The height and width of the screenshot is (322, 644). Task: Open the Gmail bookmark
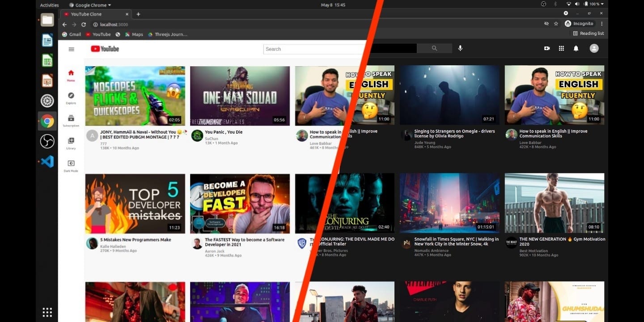point(72,34)
